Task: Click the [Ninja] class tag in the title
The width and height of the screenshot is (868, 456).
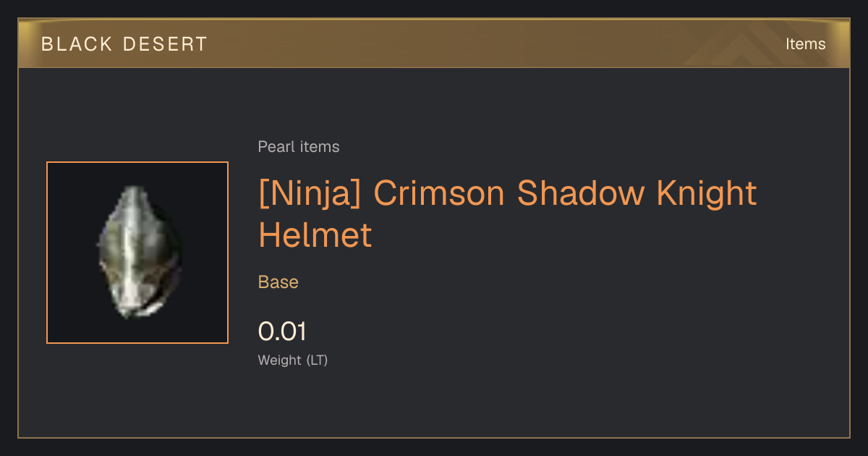Action: pos(311,194)
